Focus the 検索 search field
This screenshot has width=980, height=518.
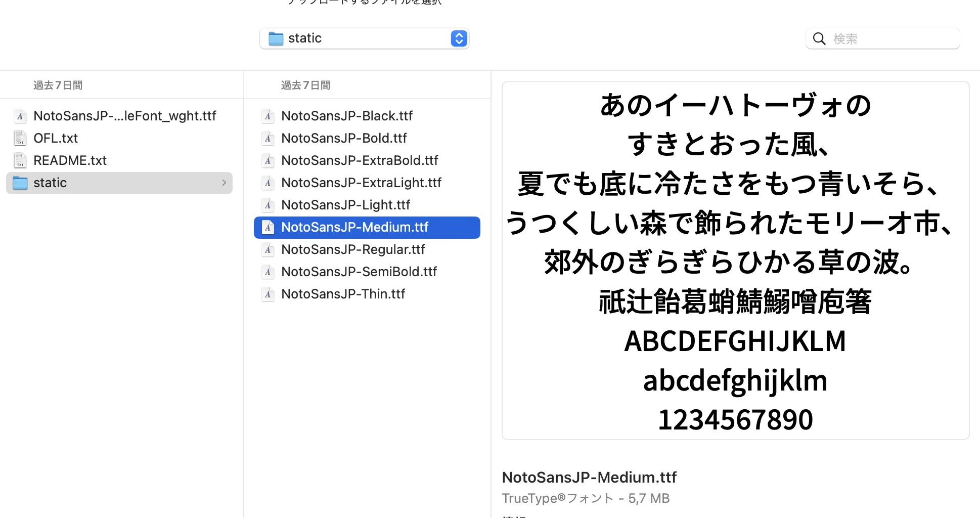pos(882,38)
